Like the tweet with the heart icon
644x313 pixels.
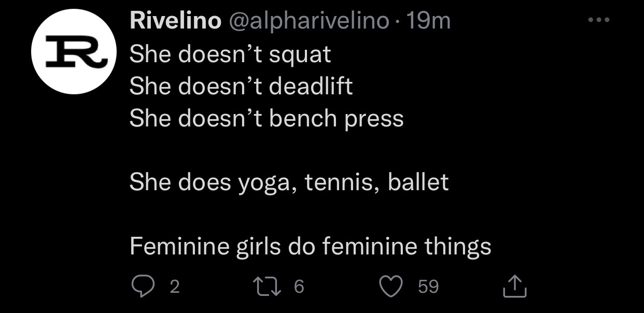(x=392, y=287)
